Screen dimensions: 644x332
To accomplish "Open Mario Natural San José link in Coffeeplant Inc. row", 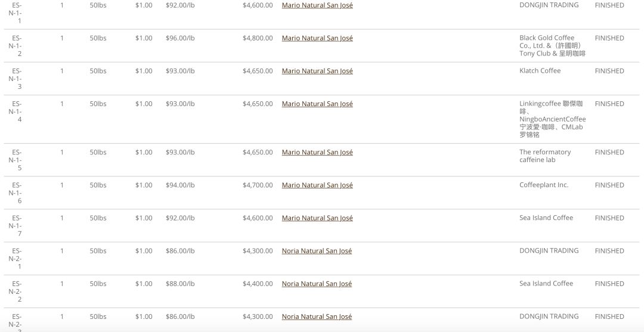I will tap(317, 185).
